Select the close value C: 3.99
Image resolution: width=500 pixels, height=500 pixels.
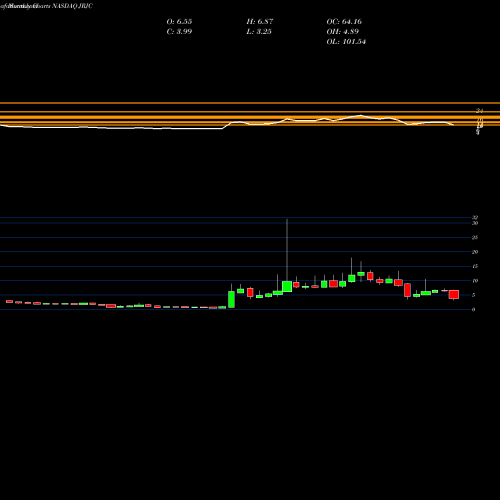tap(179, 32)
